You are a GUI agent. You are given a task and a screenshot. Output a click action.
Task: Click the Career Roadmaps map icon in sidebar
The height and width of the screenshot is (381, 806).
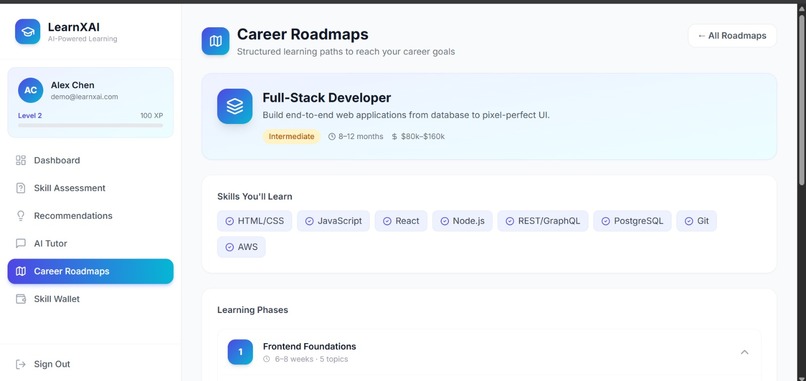[x=21, y=271]
